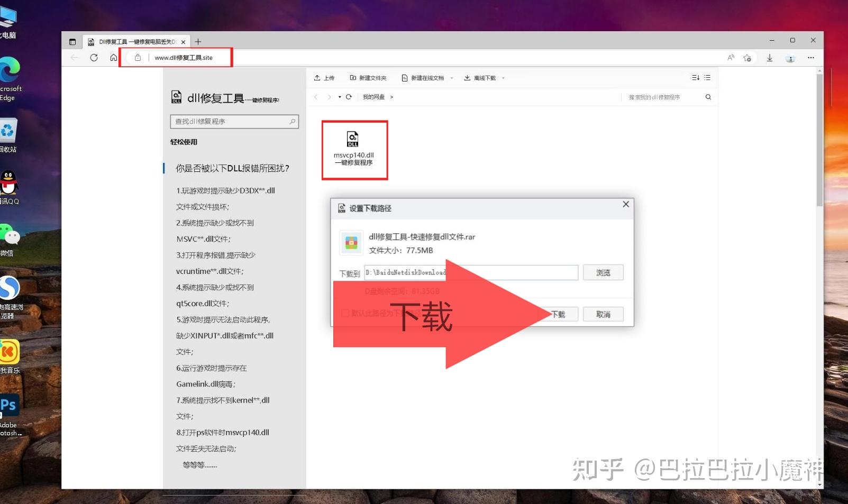Click the 离线下载 offline download button

[x=480, y=78]
